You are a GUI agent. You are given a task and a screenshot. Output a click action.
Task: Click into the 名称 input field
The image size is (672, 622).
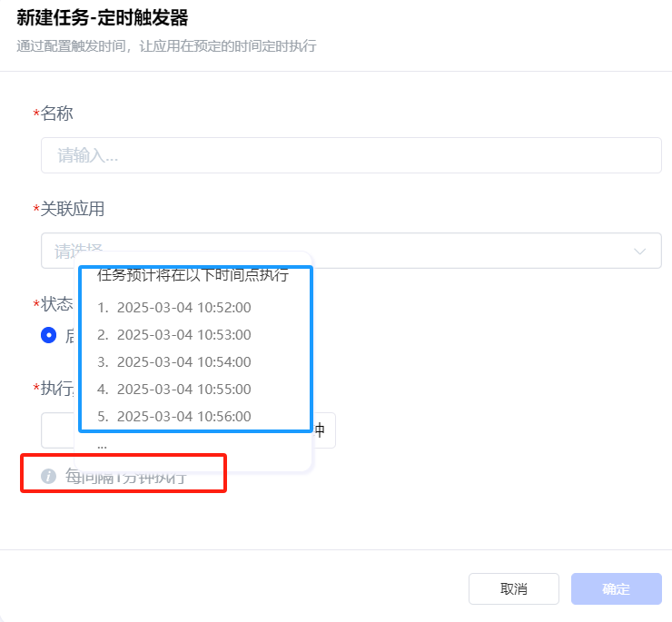[x=351, y=155]
